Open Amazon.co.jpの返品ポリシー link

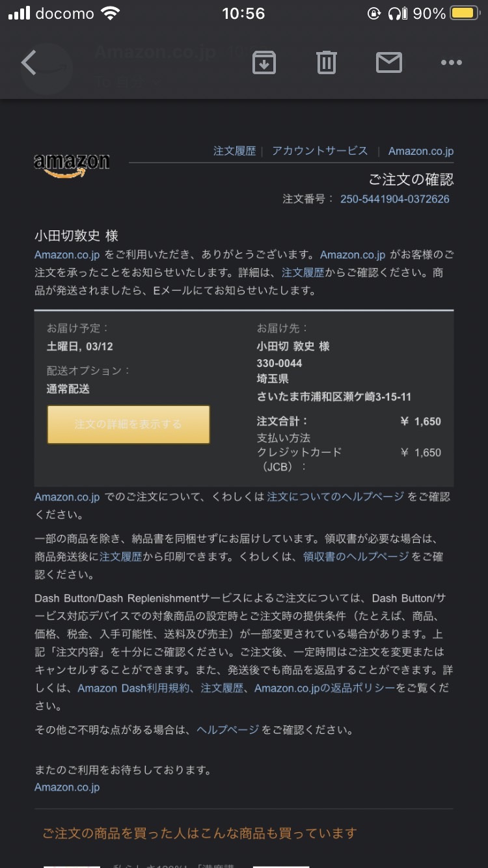point(325,688)
